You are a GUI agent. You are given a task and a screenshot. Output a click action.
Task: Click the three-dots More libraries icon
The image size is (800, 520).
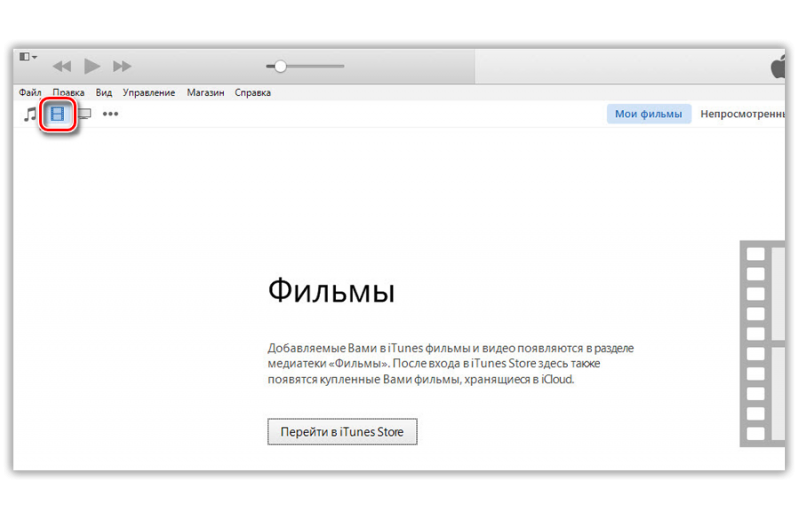110,114
